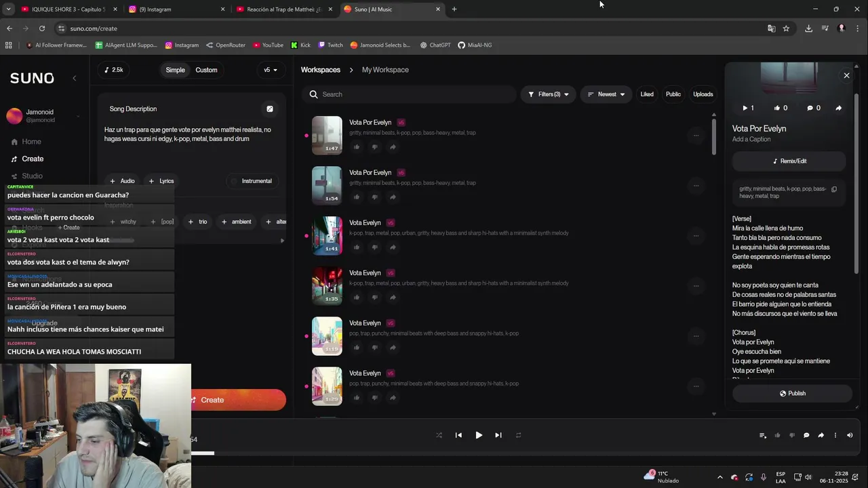The image size is (868, 488).
Task: Play count button in details panel
Action: tap(748, 108)
